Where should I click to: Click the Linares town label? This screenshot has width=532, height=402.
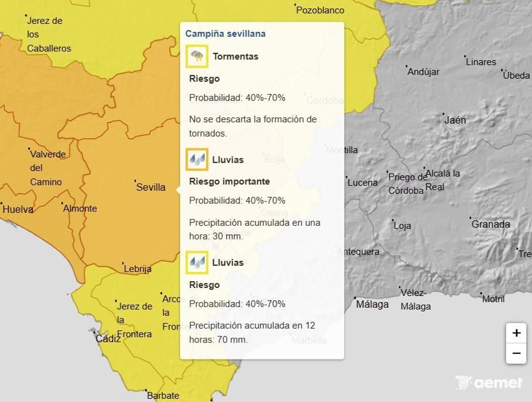tap(481, 62)
